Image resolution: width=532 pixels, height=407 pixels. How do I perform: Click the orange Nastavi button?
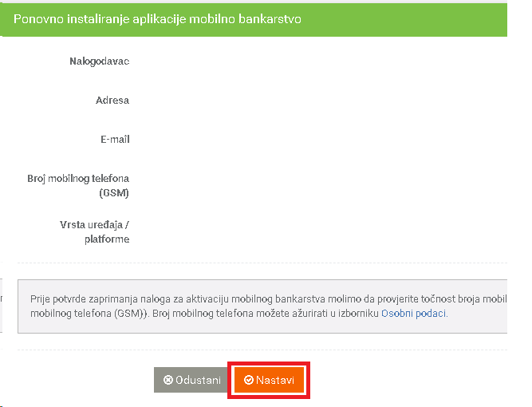click(269, 380)
